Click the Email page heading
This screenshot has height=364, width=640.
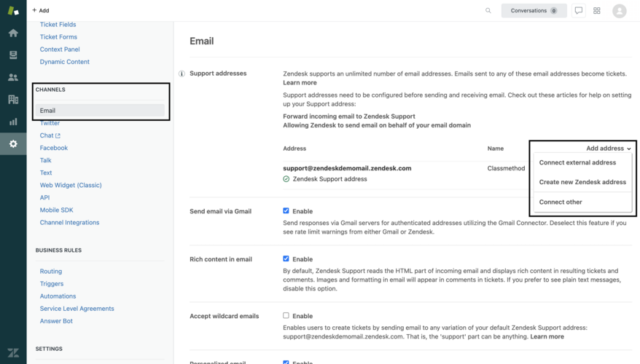click(202, 41)
